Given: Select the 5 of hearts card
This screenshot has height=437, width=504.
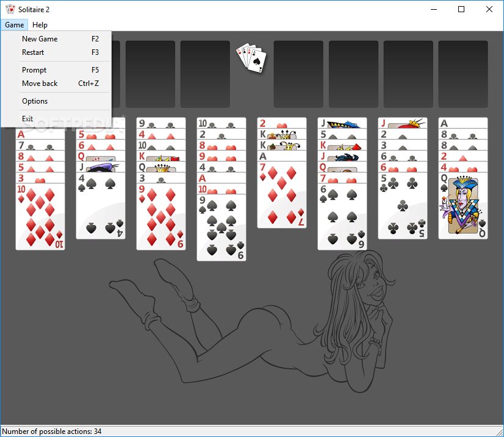Looking at the screenshot, I should coord(101,134).
